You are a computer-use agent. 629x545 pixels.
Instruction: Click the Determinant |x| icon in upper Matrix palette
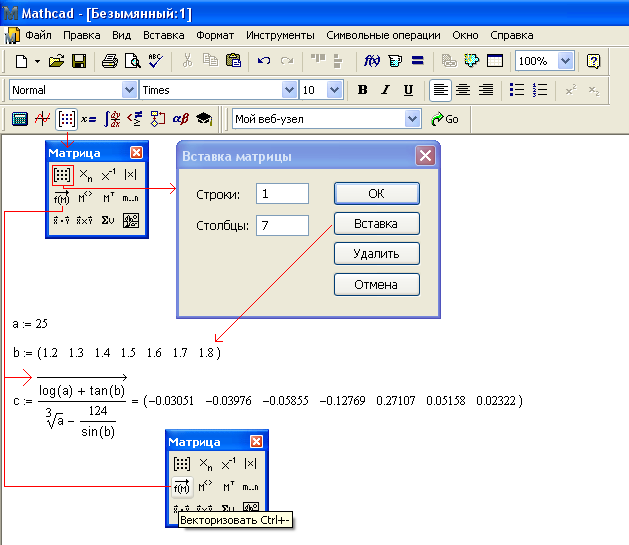(130, 175)
